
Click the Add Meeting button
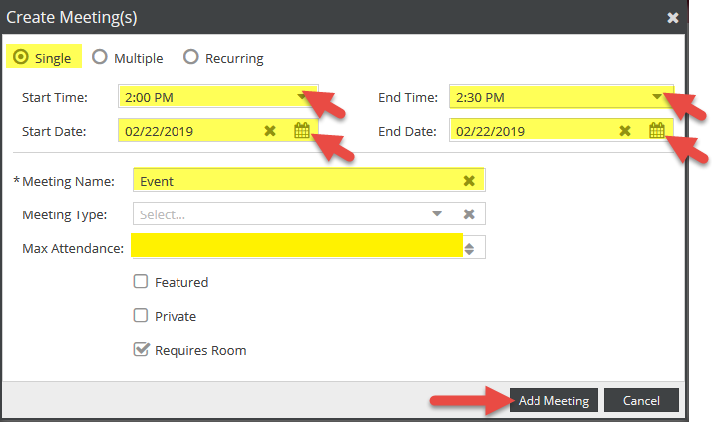[x=554, y=400]
